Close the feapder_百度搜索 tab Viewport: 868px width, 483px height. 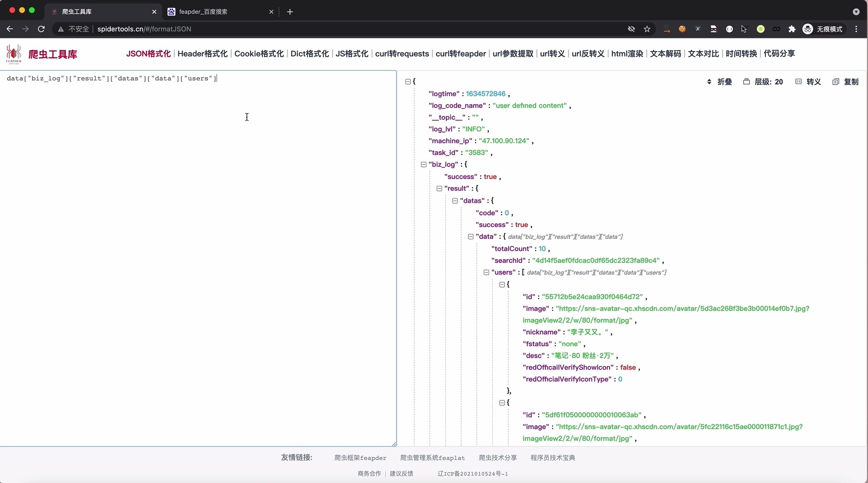(271, 12)
